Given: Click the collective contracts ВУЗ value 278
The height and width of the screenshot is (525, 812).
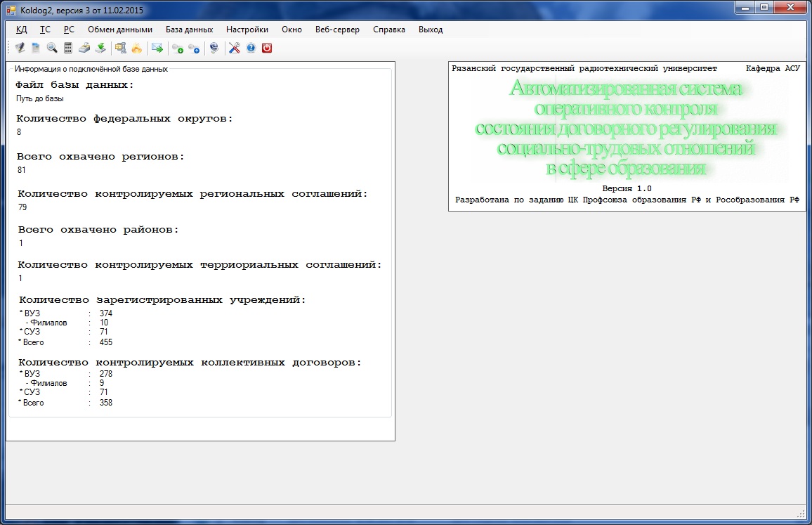Looking at the screenshot, I should (x=105, y=374).
